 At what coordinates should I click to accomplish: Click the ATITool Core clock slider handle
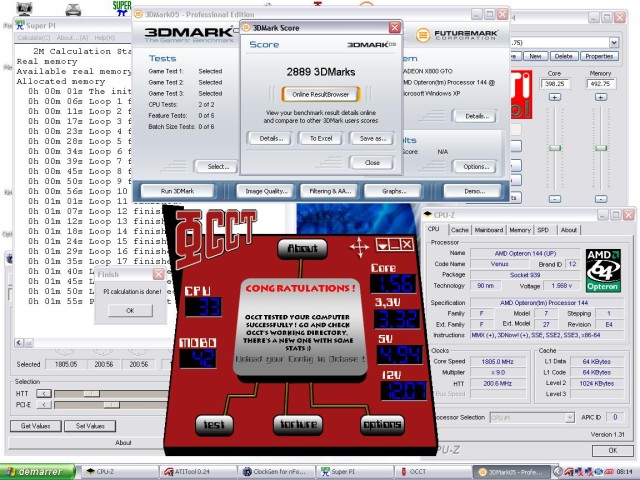pyautogui.click(x=554, y=148)
